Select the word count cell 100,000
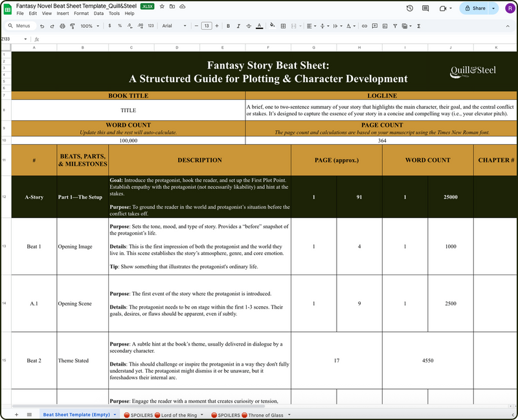The width and height of the screenshot is (518, 420). [128, 140]
